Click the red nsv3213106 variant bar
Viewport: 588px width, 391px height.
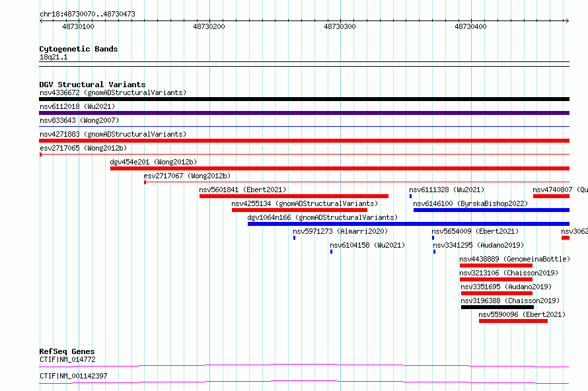496,279
